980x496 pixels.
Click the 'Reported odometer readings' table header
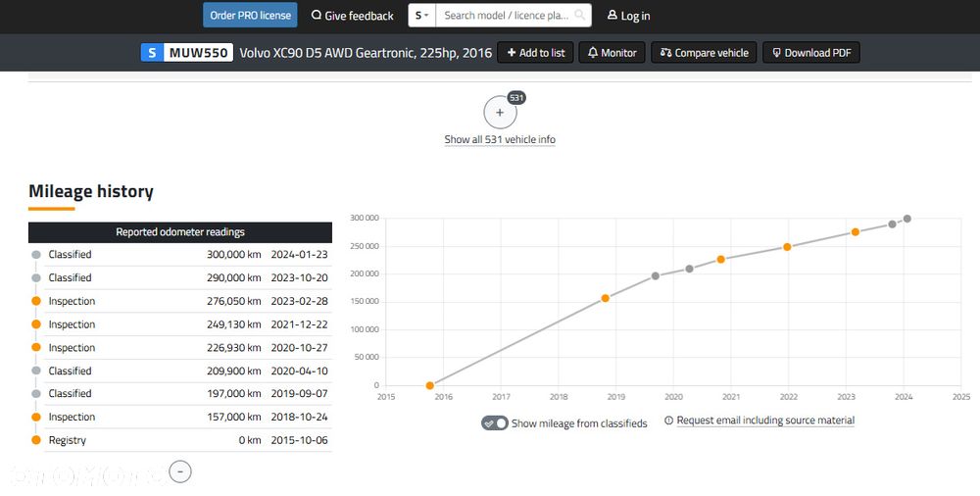click(x=180, y=232)
